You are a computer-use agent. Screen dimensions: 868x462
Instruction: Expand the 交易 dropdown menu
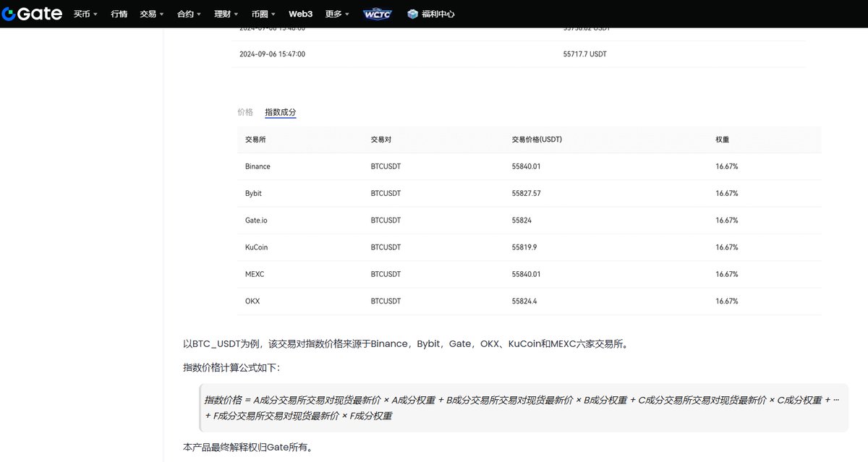point(152,14)
